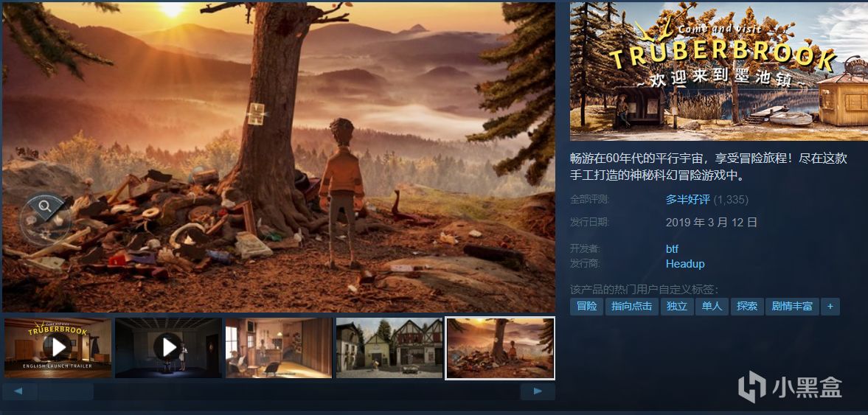Click the 发行日期 label

click(x=589, y=222)
